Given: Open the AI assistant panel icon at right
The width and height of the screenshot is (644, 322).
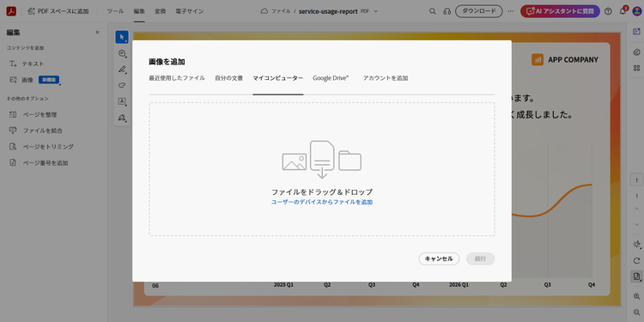Looking at the screenshot, I should (636, 32).
